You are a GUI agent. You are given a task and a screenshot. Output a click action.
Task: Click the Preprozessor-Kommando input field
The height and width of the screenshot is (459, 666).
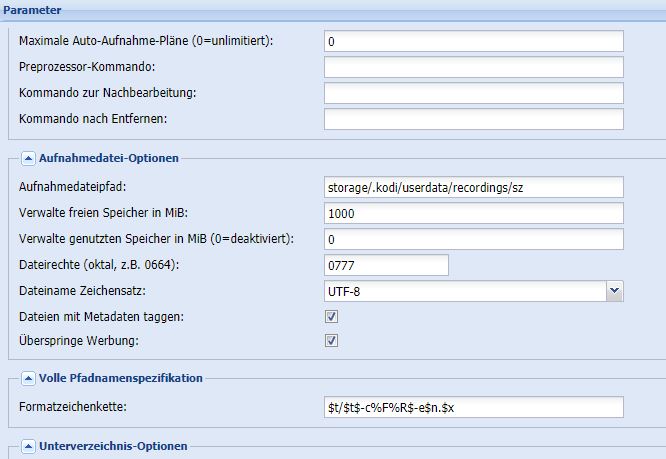[474, 67]
